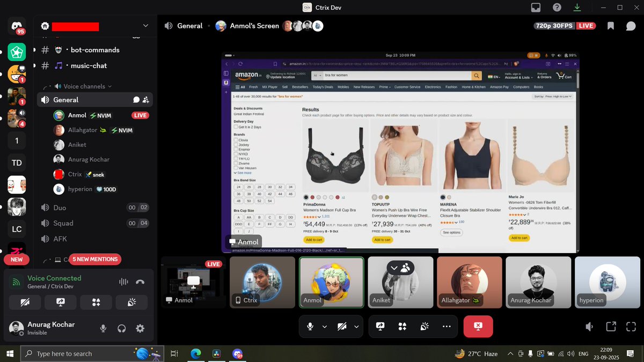This screenshot has height=362, width=644.
Task: Open Task View on taskbar
Action: [174, 353]
